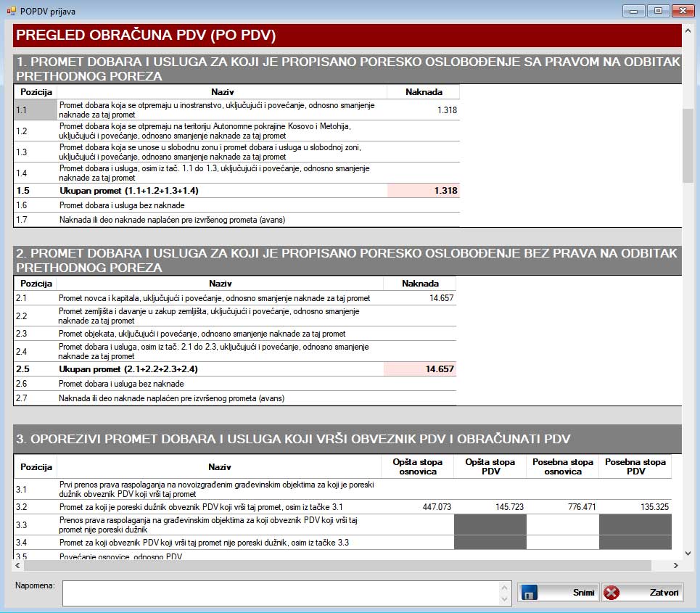Select row 3.3 Prenos prava raspolaganja description
This screenshot has width=700, height=613.
[208, 524]
